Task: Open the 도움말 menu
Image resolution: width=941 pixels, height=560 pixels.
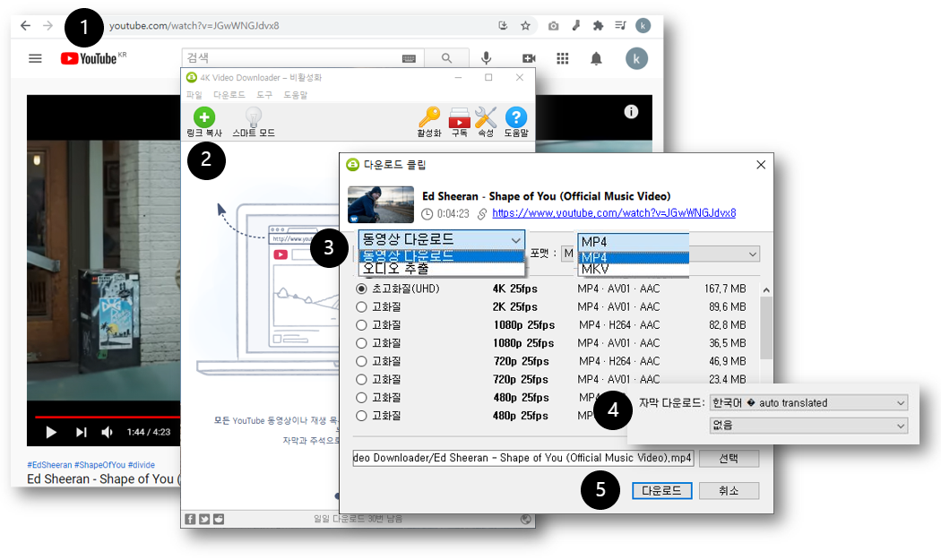Action: 295,95
